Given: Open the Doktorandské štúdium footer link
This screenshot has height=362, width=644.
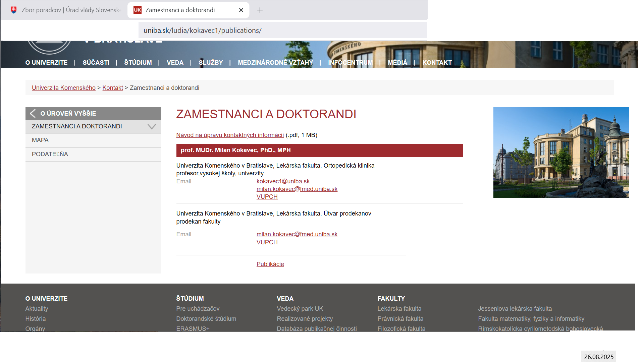Looking at the screenshot, I should coord(206,319).
